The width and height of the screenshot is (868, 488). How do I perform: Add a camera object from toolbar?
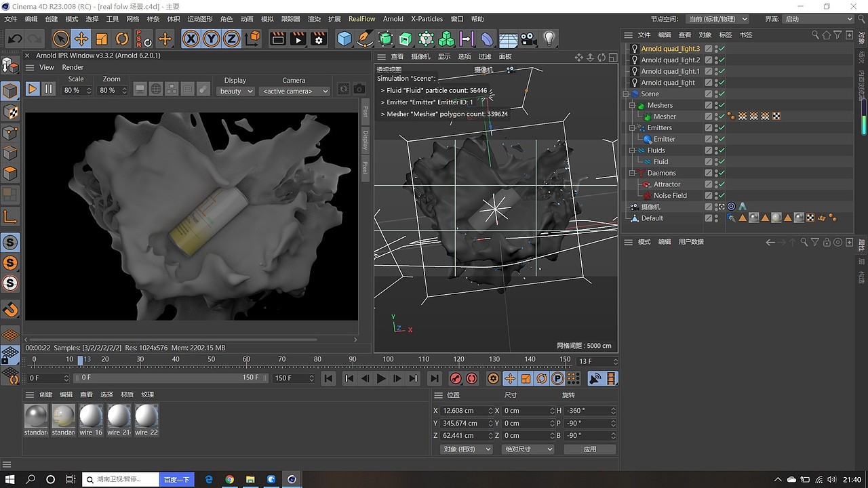529,39
